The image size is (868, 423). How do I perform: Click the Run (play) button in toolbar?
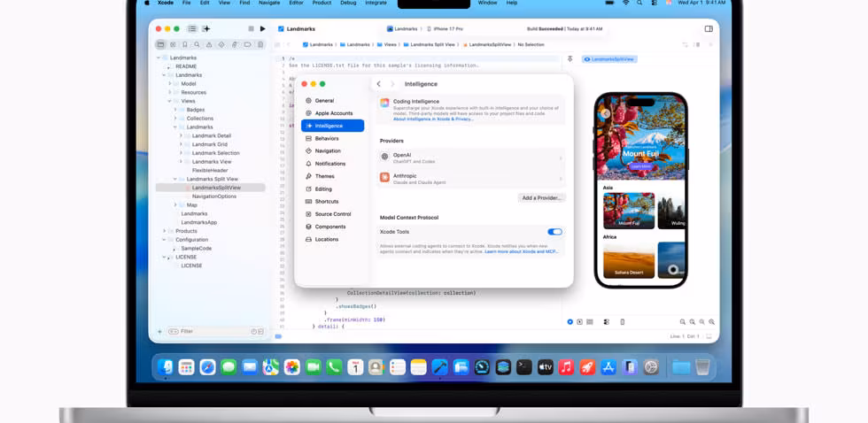[262, 29]
